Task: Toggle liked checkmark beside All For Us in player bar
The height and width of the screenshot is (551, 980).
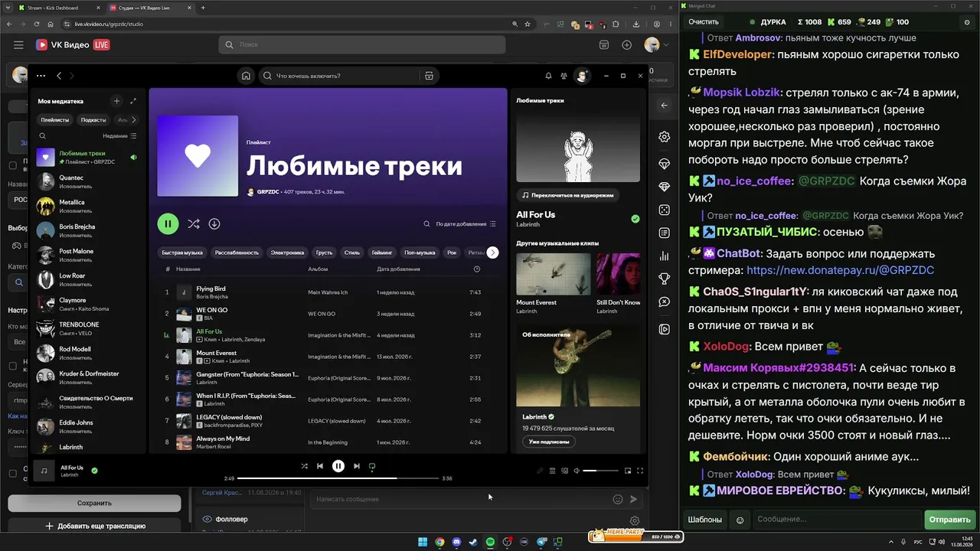Action: pyautogui.click(x=94, y=471)
